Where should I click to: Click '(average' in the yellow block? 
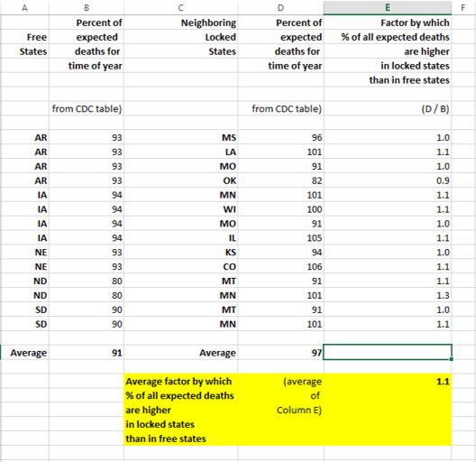(280, 381)
